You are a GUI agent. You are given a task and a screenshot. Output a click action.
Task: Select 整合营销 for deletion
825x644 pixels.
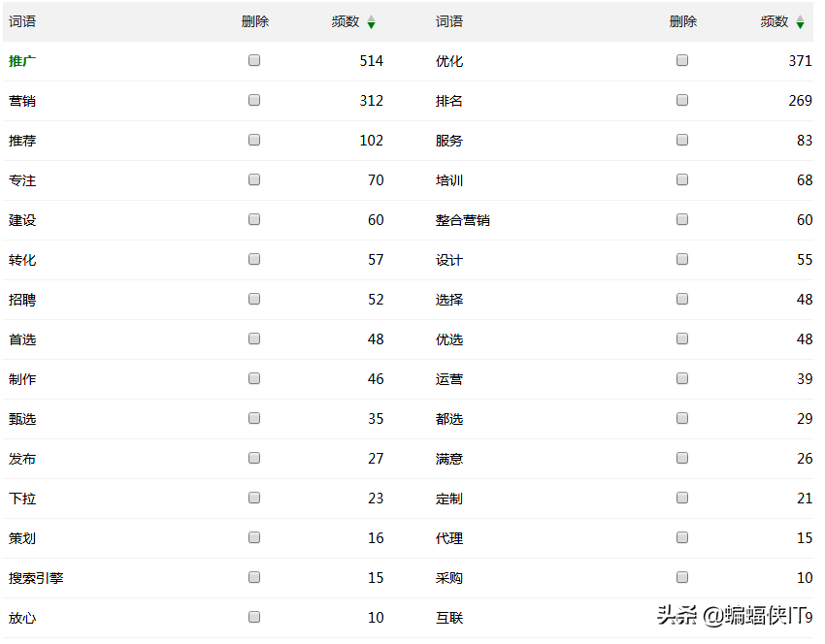pyautogui.click(x=682, y=219)
